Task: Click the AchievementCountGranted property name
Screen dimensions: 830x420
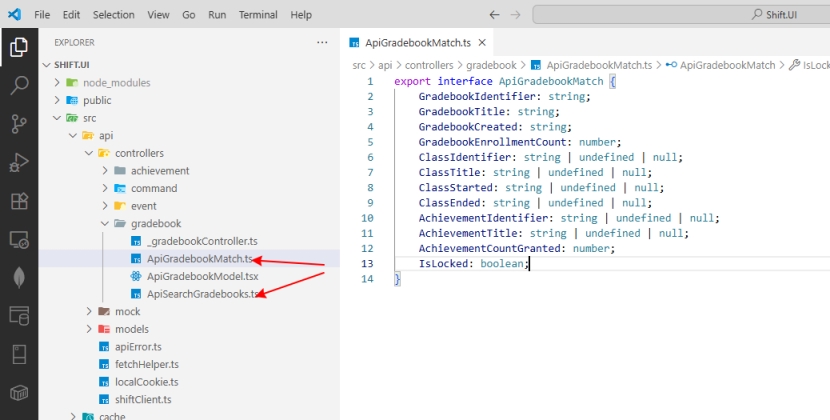Action: pyautogui.click(x=489, y=248)
